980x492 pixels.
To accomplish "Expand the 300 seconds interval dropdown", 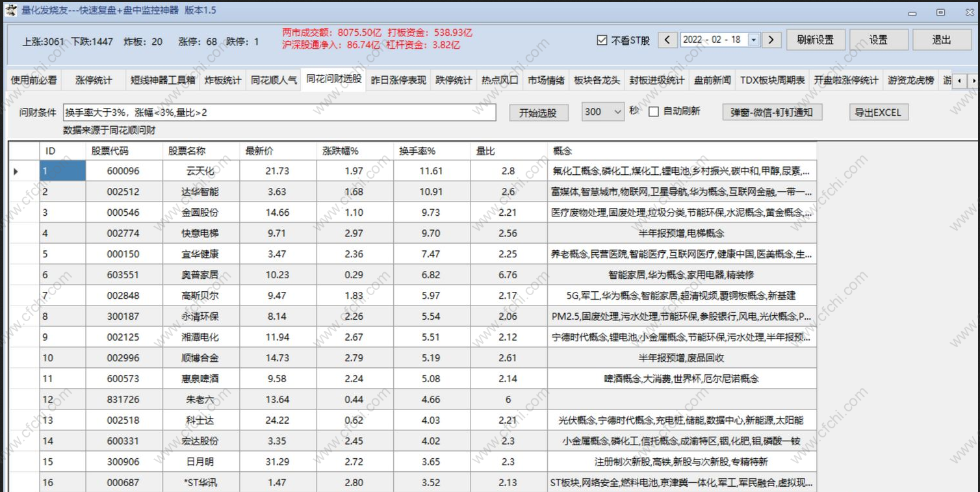I will pos(617,112).
